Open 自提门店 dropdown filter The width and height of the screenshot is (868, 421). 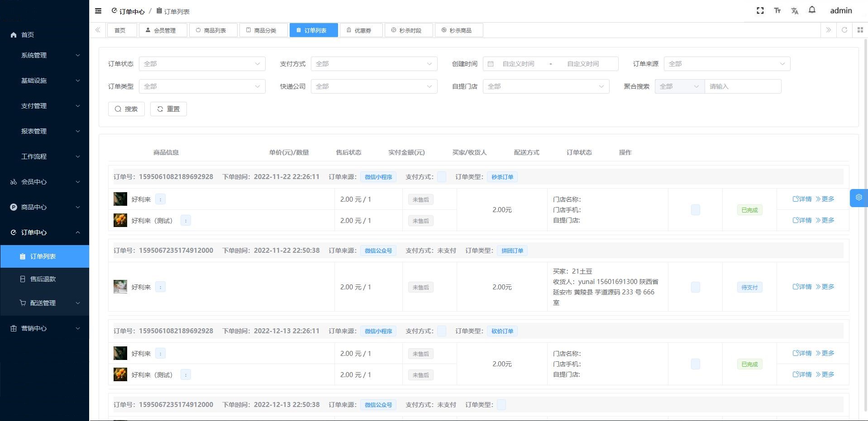point(546,86)
